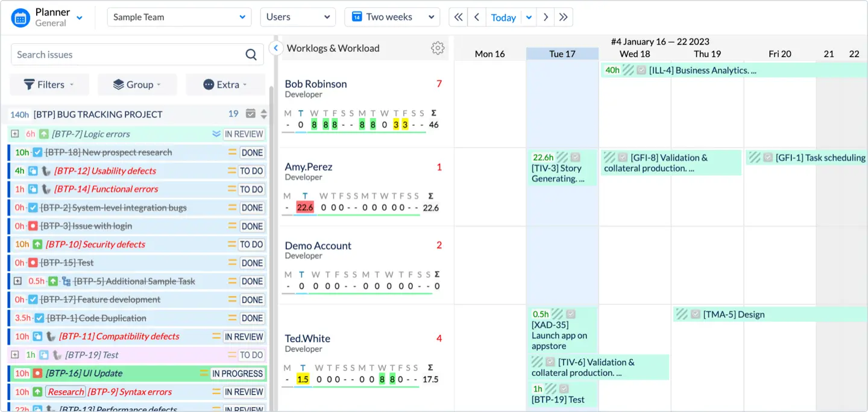Open the Sample Team dropdown
868x412 pixels.
[179, 17]
